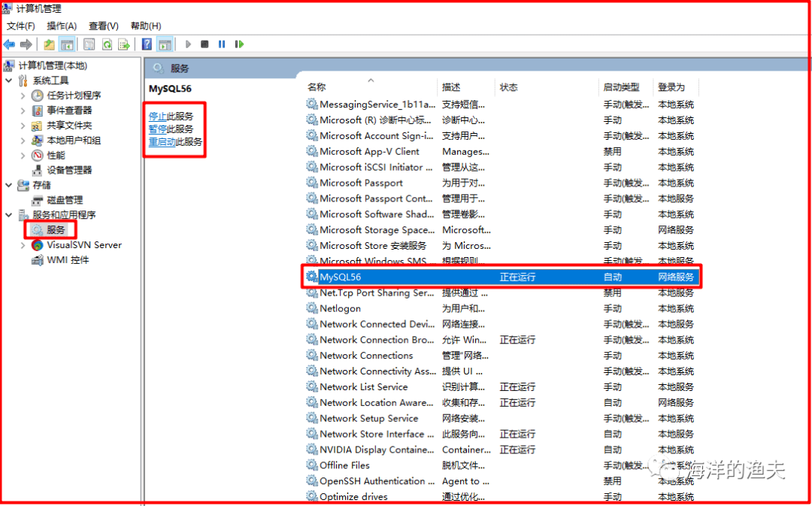Expand the 本地用户和组 chevron
Viewport: 812px width, 506px height.
[23, 141]
